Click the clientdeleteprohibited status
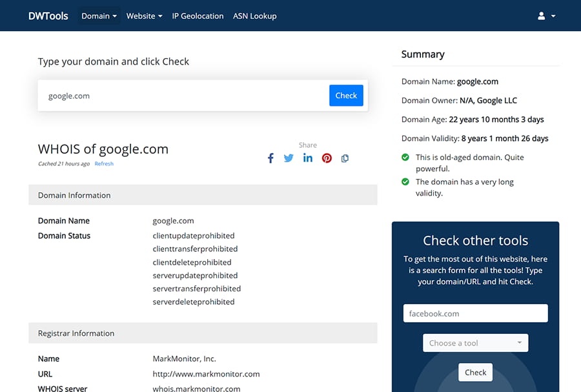Screen dimensions: 581x392 [192, 262]
